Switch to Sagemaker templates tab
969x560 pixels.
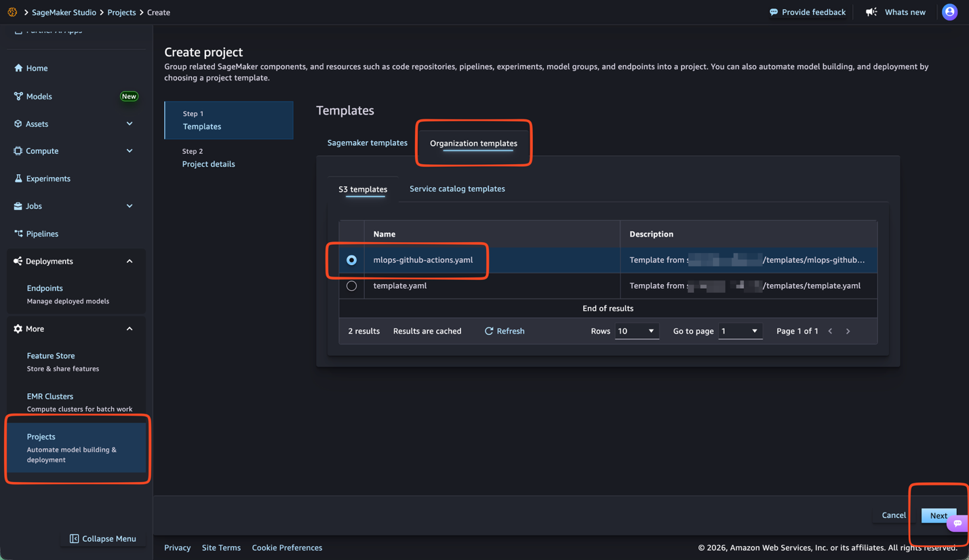click(x=367, y=143)
